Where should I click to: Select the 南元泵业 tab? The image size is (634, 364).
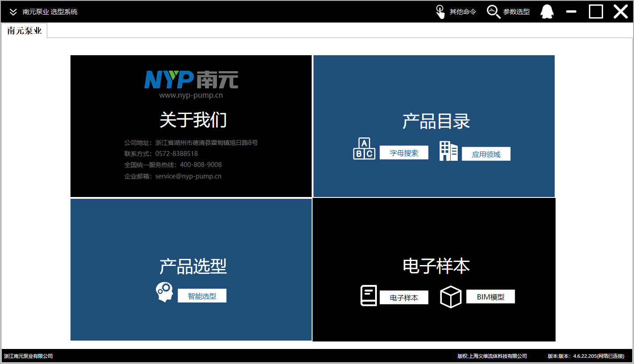coord(24,30)
